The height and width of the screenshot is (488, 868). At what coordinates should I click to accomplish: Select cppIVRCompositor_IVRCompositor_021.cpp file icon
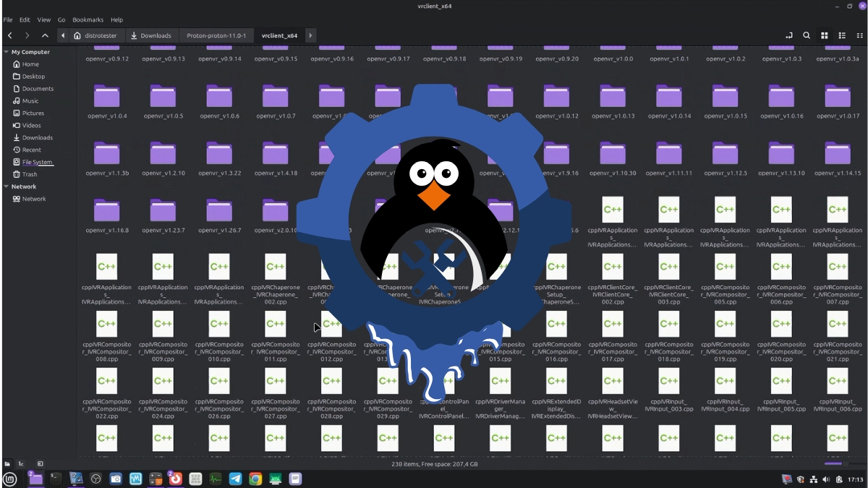click(x=837, y=324)
